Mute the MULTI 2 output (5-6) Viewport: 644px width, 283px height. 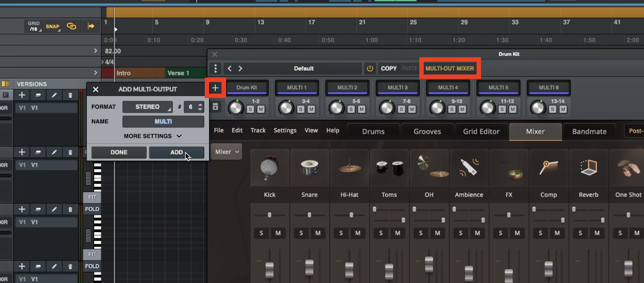coord(362,109)
